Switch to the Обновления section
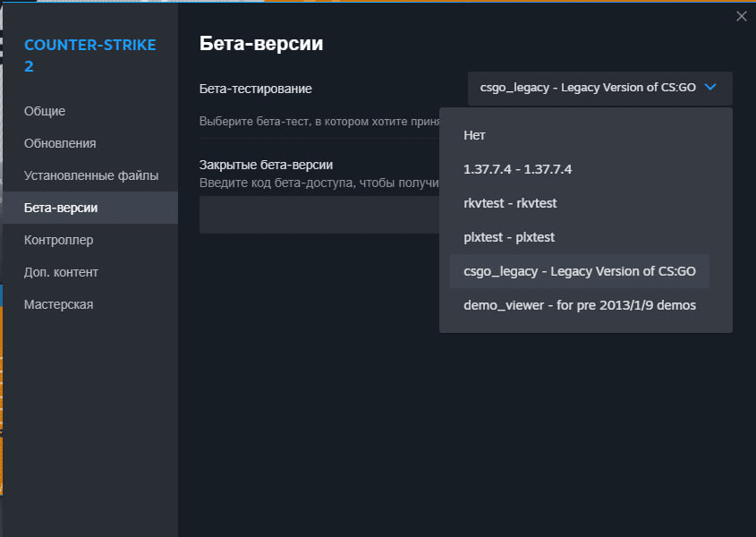Image resolution: width=756 pixels, height=537 pixels. coord(60,143)
